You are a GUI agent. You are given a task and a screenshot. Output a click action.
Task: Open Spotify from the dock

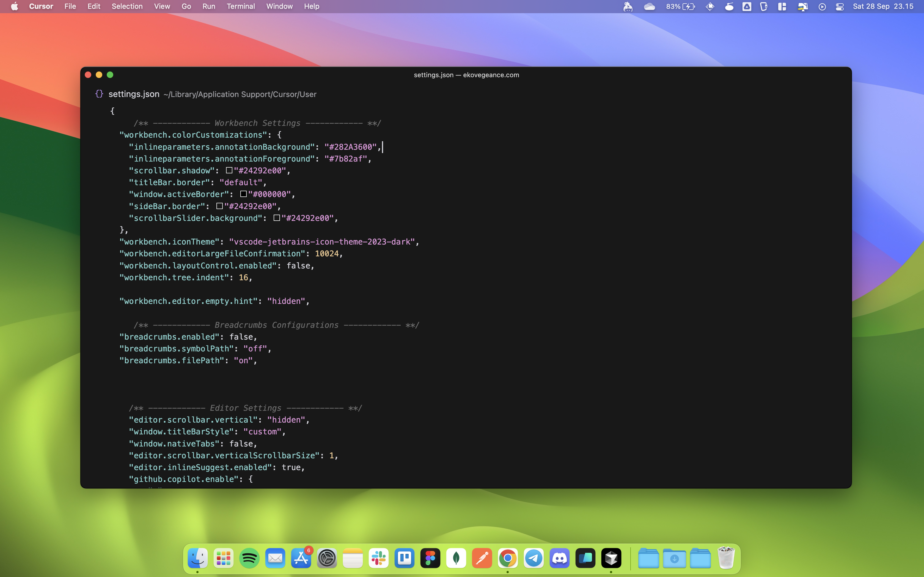(x=249, y=558)
